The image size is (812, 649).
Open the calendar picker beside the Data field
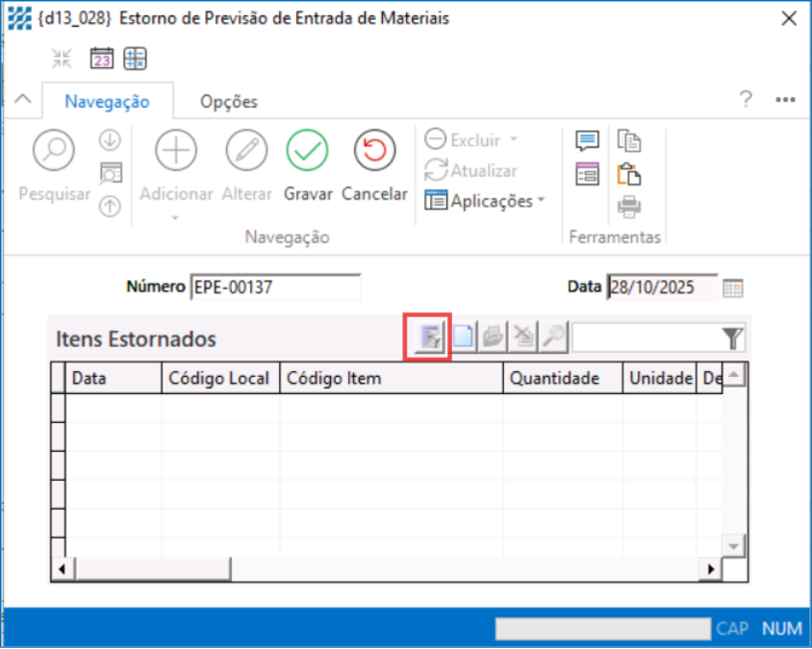(x=733, y=287)
